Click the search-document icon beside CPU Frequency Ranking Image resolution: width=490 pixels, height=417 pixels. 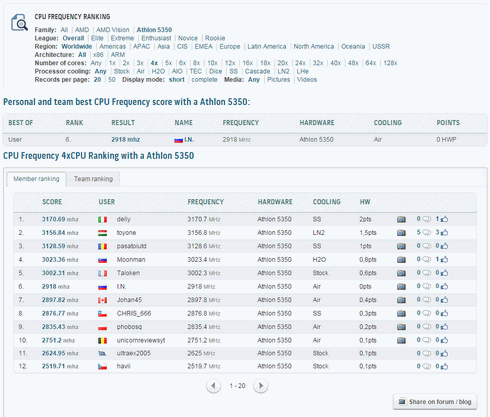pyautogui.click(x=19, y=23)
